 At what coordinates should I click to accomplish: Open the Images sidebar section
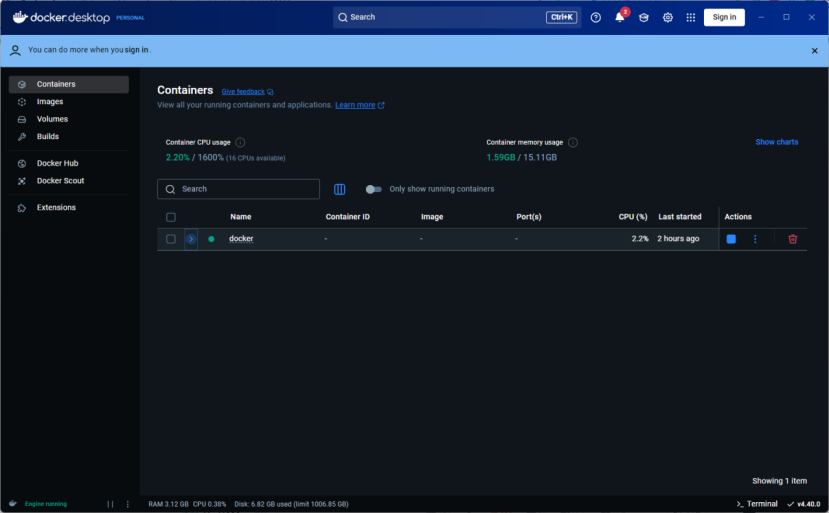tap(69, 102)
